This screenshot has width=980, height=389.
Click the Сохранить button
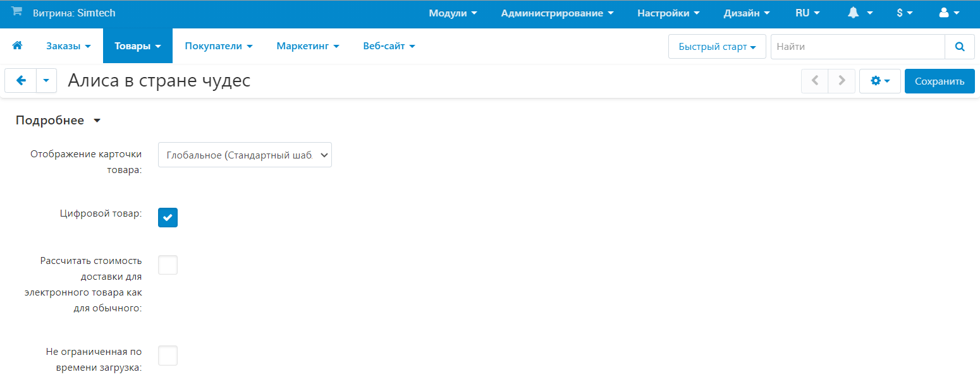pyautogui.click(x=939, y=81)
